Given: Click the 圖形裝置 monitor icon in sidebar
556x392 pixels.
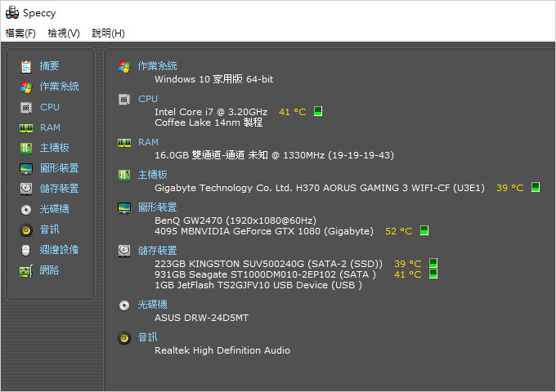Looking at the screenshot, I should (x=26, y=168).
